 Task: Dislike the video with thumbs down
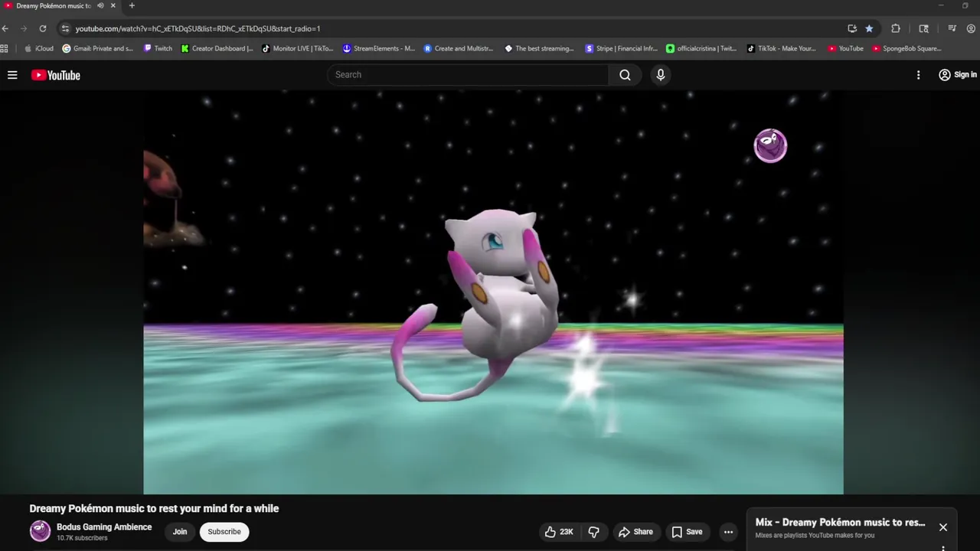(594, 532)
